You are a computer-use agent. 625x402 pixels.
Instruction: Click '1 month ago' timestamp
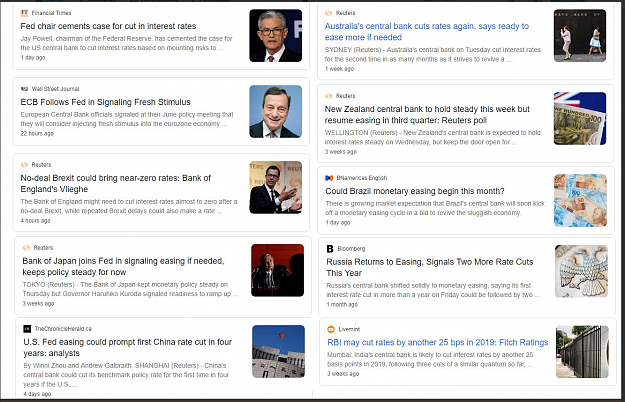point(342,304)
